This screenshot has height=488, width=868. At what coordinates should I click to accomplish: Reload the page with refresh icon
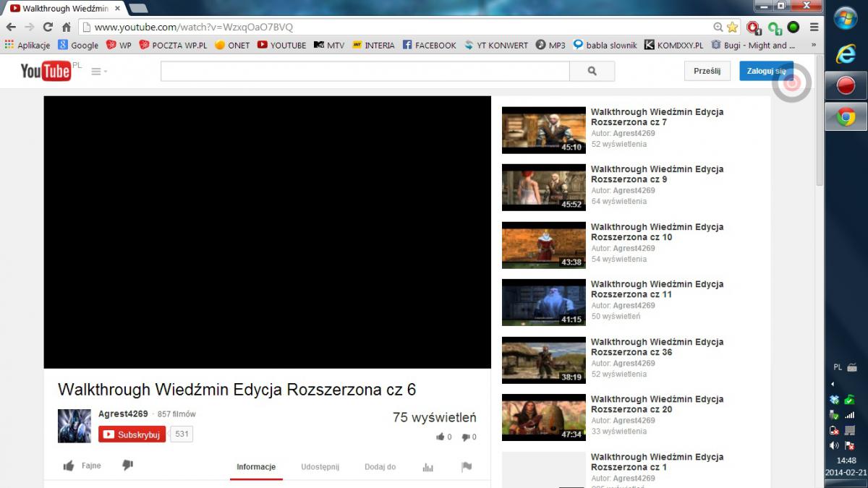48,27
